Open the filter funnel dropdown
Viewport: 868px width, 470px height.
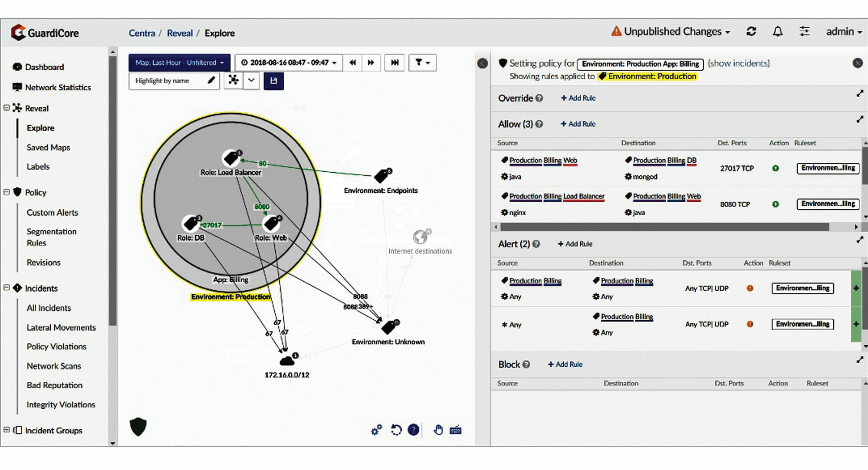tap(422, 62)
